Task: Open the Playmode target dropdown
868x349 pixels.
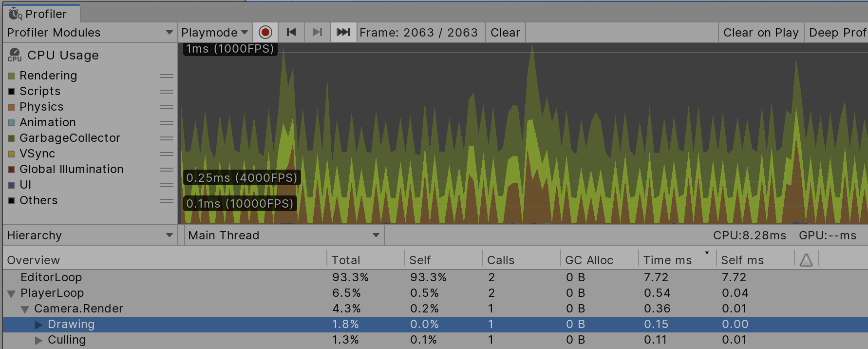Action: click(214, 33)
